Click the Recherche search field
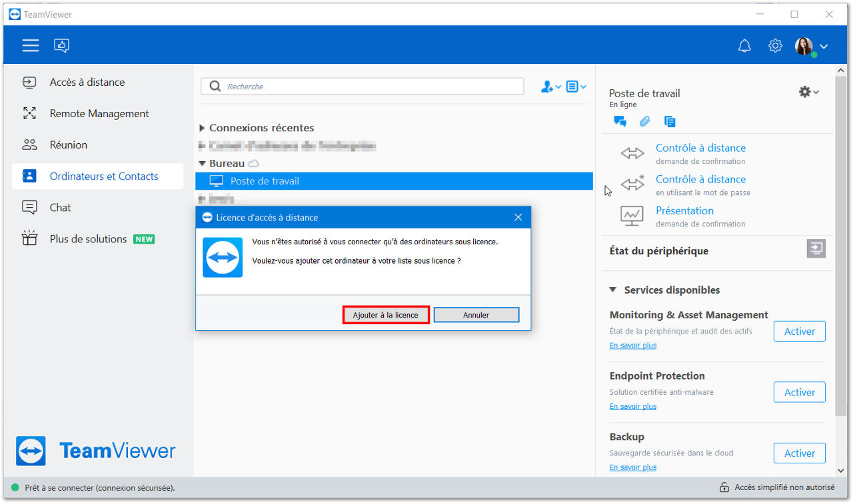 [363, 87]
